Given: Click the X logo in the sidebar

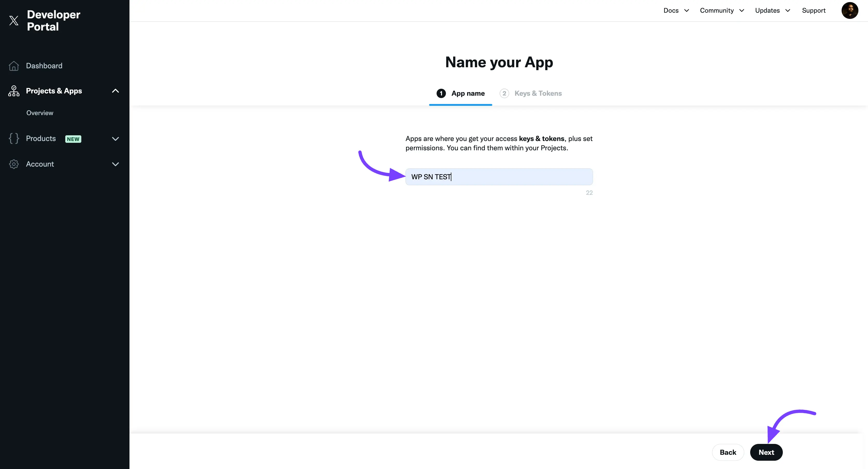Looking at the screenshot, I should (x=14, y=20).
